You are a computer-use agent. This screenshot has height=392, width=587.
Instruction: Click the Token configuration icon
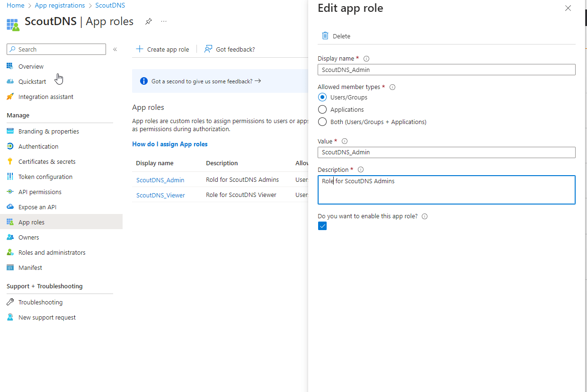(10, 177)
